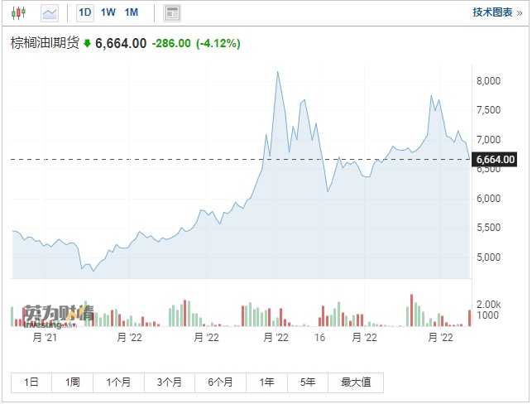
Task: Switch to area chart type
Action: click(x=50, y=12)
